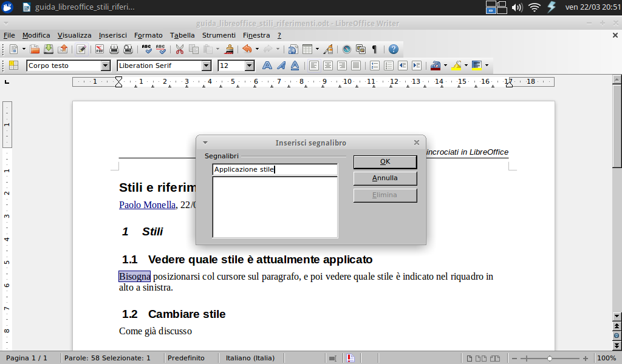This screenshot has width=622, height=364.
Task: Align paragraph right
Action: [x=341, y=66]
